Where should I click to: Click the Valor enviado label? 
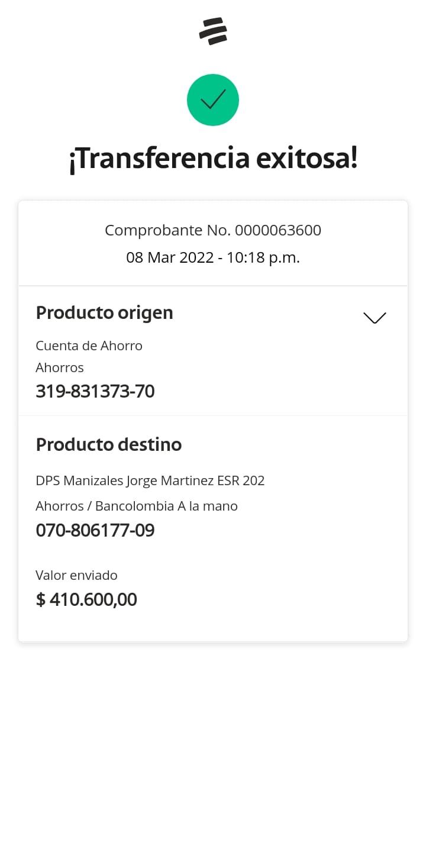click(x=77, y=575)
